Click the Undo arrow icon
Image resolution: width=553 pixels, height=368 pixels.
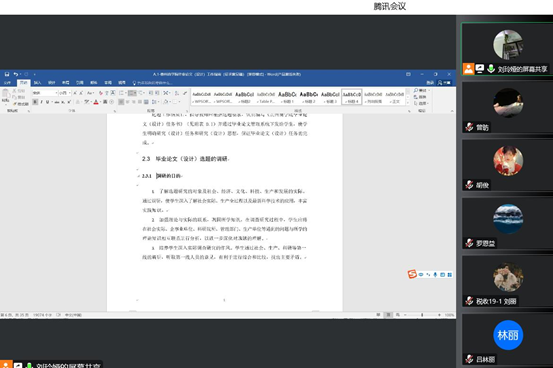pyautogui.click(x=16, y=74)
